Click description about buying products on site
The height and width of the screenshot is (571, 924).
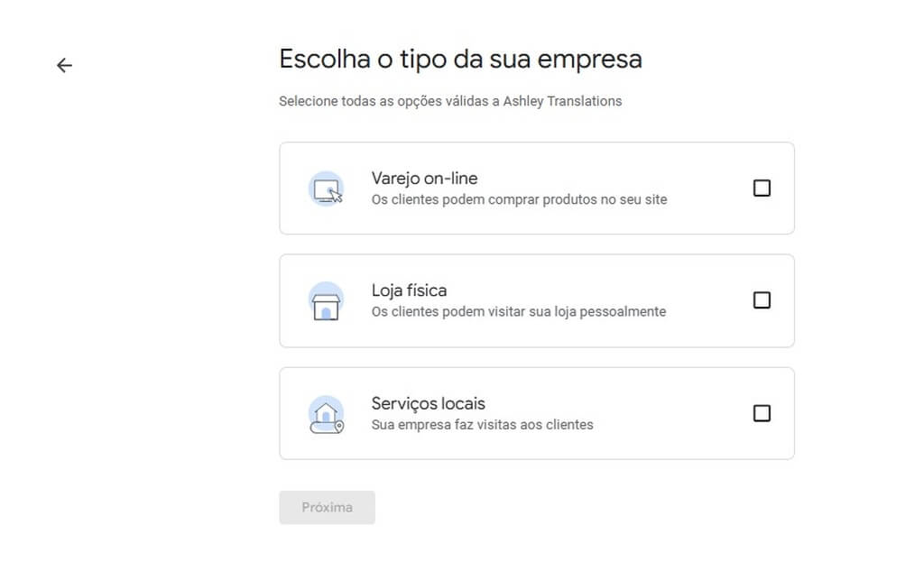click(519, 199)
